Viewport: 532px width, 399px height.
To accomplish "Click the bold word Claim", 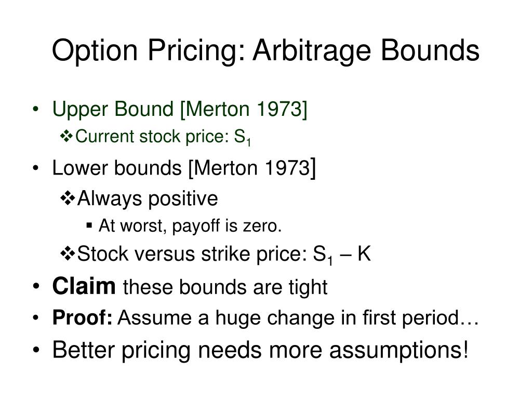I will [84, 286].
